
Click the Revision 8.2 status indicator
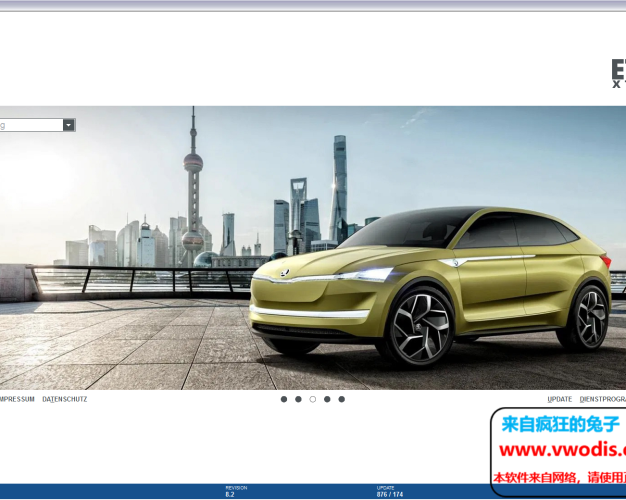[231, 491]
